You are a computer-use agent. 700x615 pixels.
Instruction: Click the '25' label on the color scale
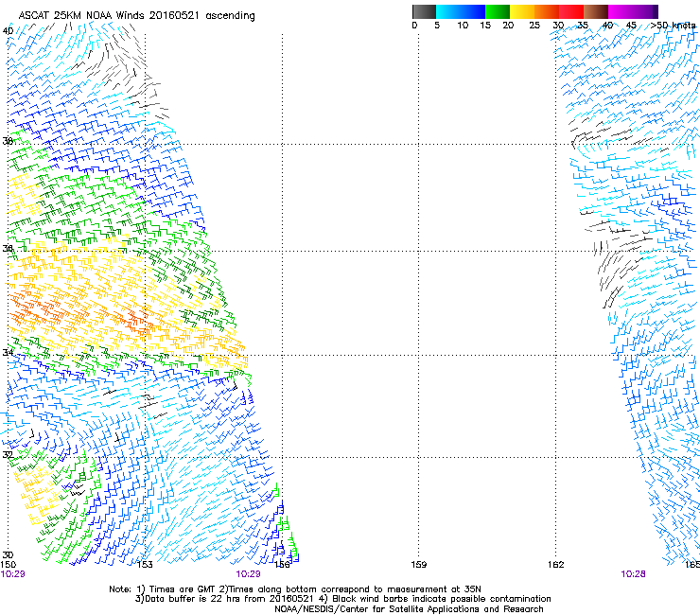[x=534, y=26]
